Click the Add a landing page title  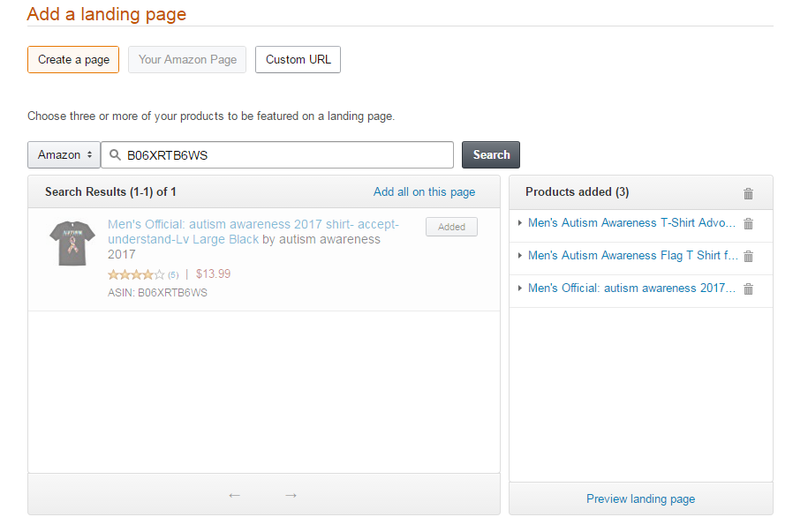107,14
